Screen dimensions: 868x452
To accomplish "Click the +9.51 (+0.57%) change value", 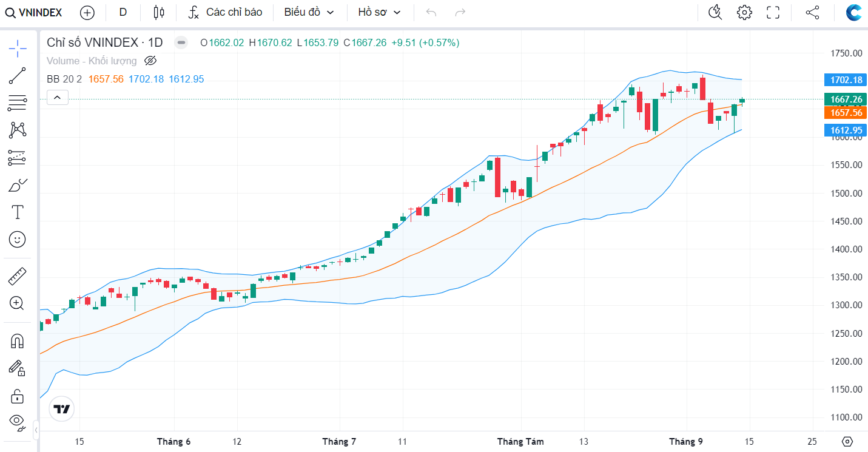I will 425,42.
